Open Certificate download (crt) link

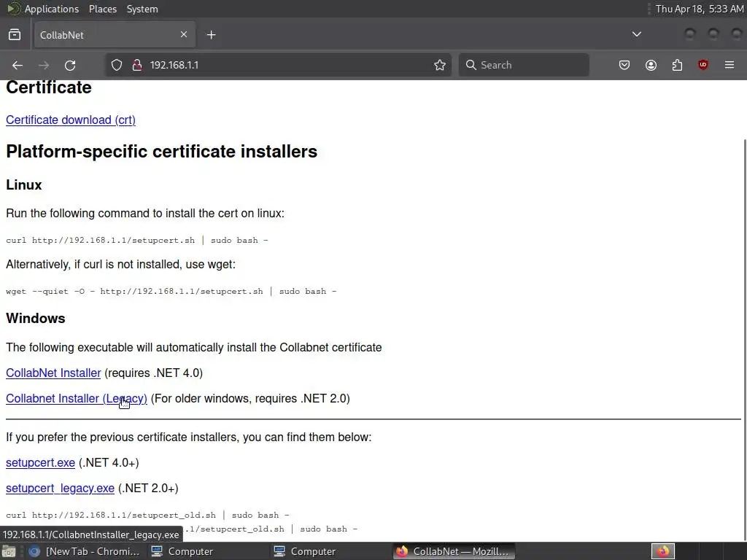(71, 120)
